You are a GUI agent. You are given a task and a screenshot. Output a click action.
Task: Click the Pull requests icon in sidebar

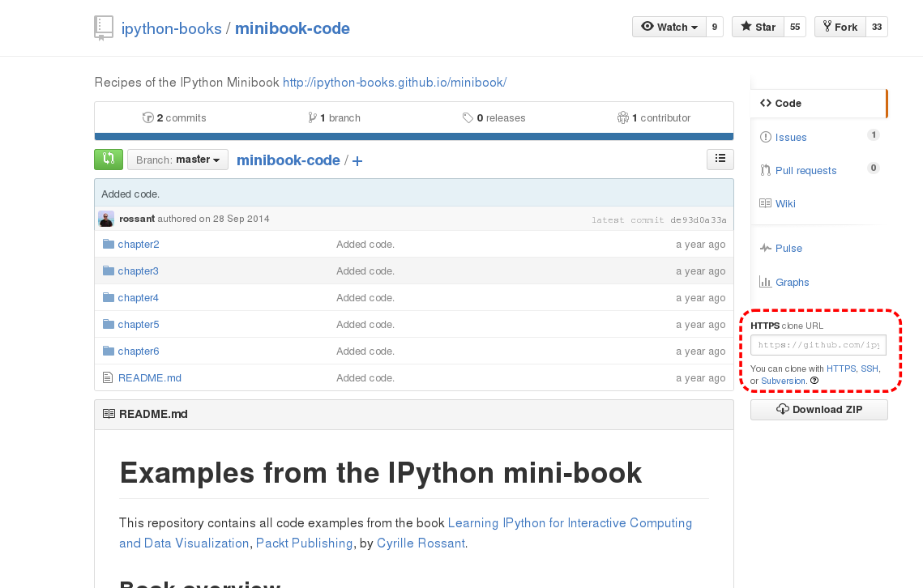(765, 170)
